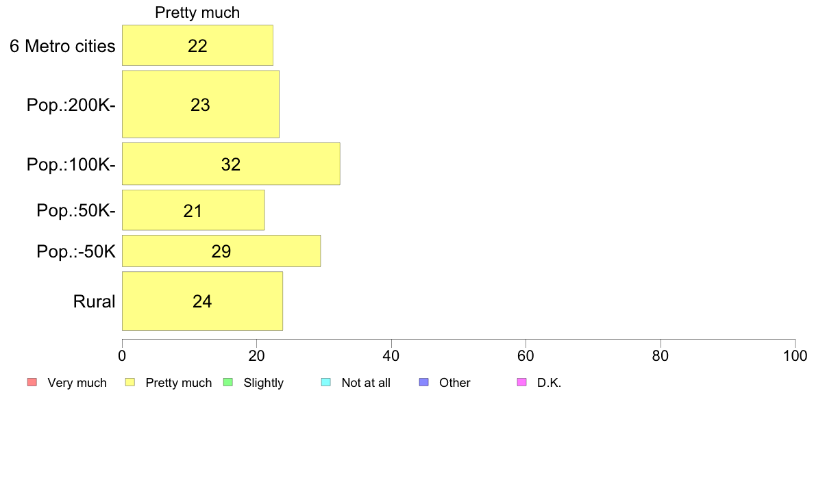814x504 pixels.
Task: Click the 6 Metro cities axis label
Action: click(62, 46)
